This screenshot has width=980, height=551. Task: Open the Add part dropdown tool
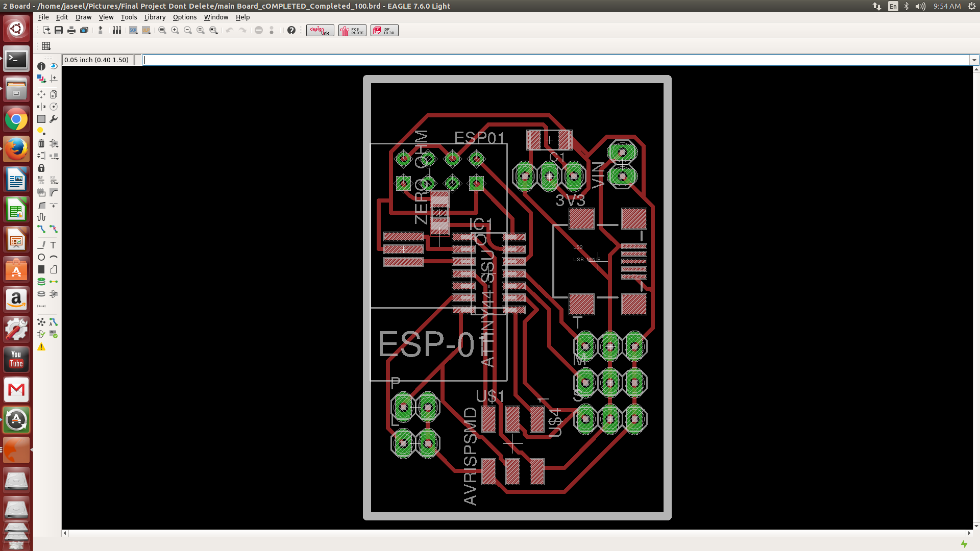click(54, 143)
